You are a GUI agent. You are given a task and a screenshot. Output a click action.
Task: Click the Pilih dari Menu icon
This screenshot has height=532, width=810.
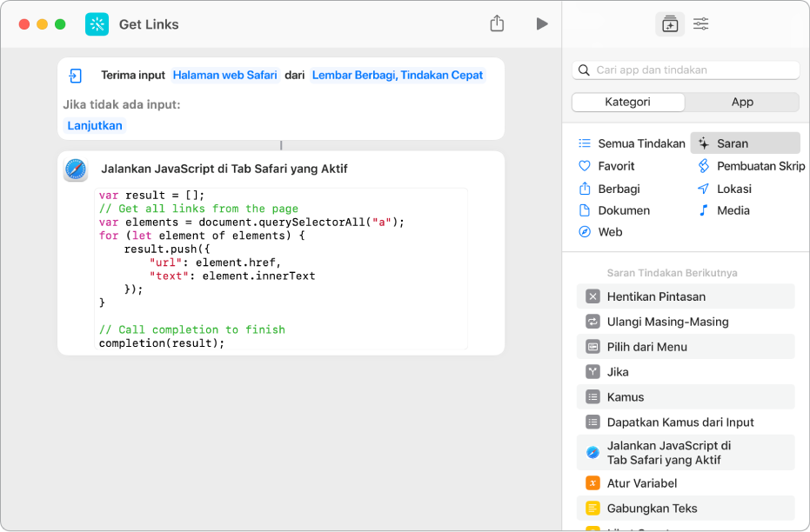[592, 347]
